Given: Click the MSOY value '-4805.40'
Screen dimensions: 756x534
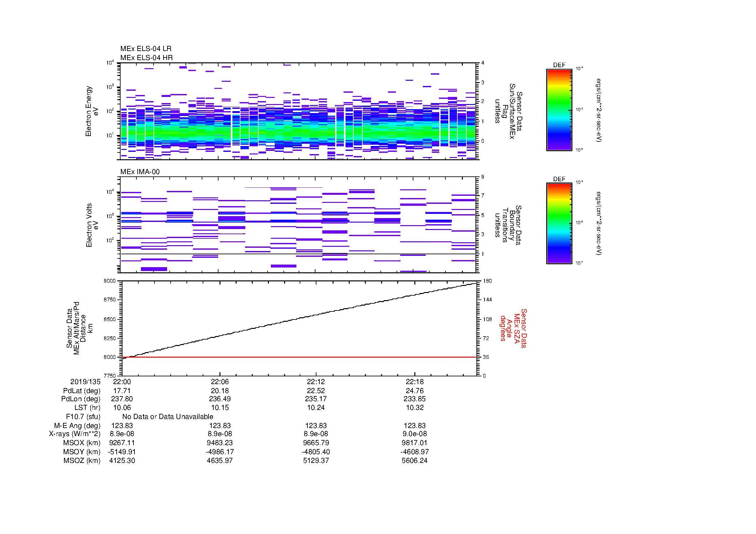Looking at the screenshot, I should (316, 452).
